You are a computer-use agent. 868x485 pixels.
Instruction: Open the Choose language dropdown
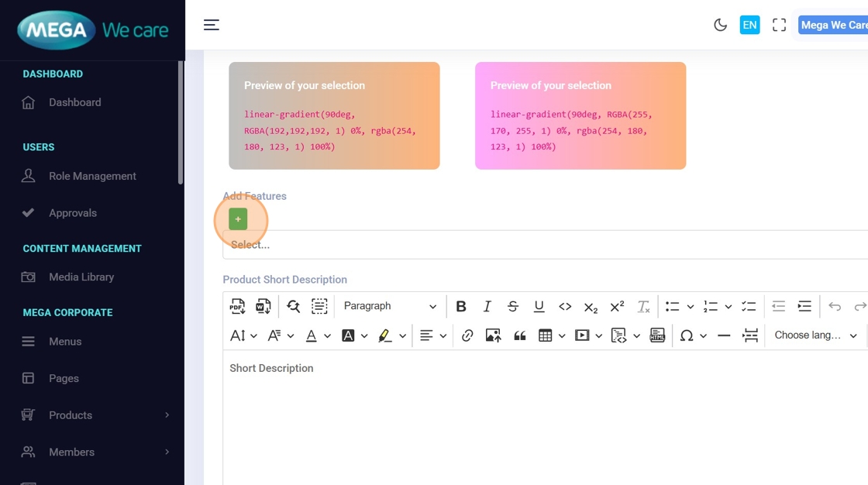(x=815, y=335)
